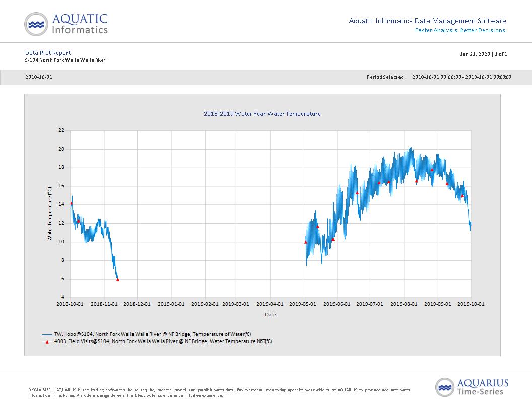This screenshot has width=532, height=411.
Task: Click x-axis tick label '2019-02-01'
Action: click(205, 304)
